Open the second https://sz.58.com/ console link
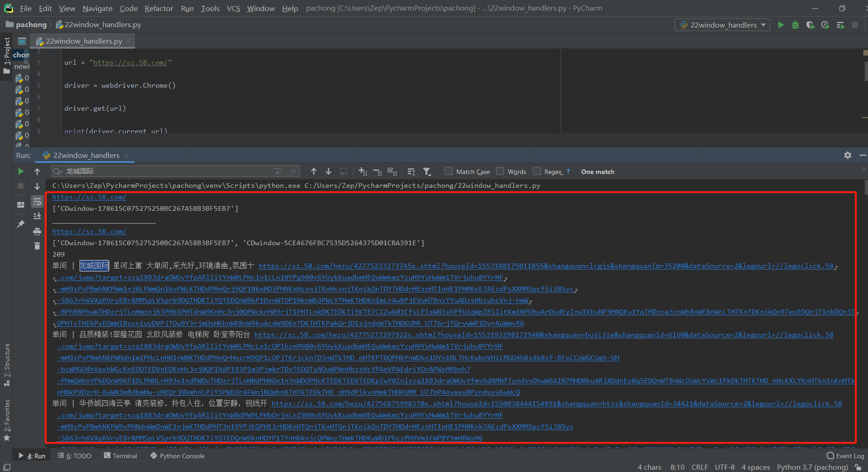Viewport: 868px width, 472px height. click(x=89, y=231)
